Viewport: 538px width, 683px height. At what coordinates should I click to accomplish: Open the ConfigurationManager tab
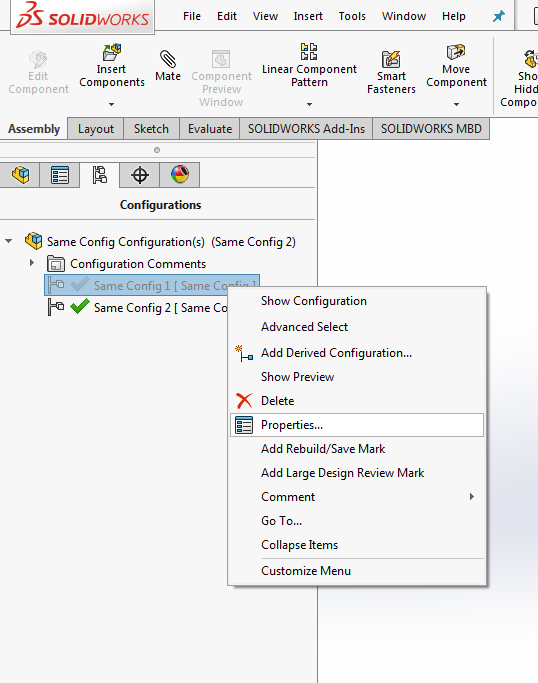99,175
